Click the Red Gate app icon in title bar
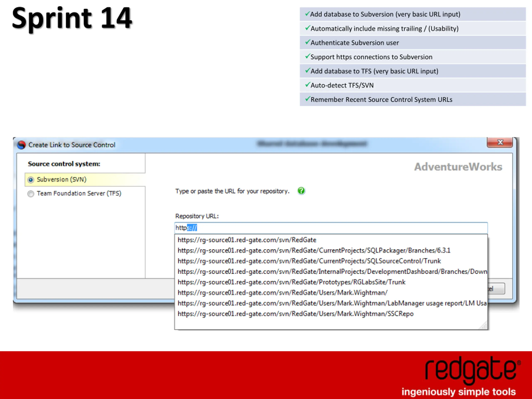Viewport: 532px width, 399px height. [21, 145]
